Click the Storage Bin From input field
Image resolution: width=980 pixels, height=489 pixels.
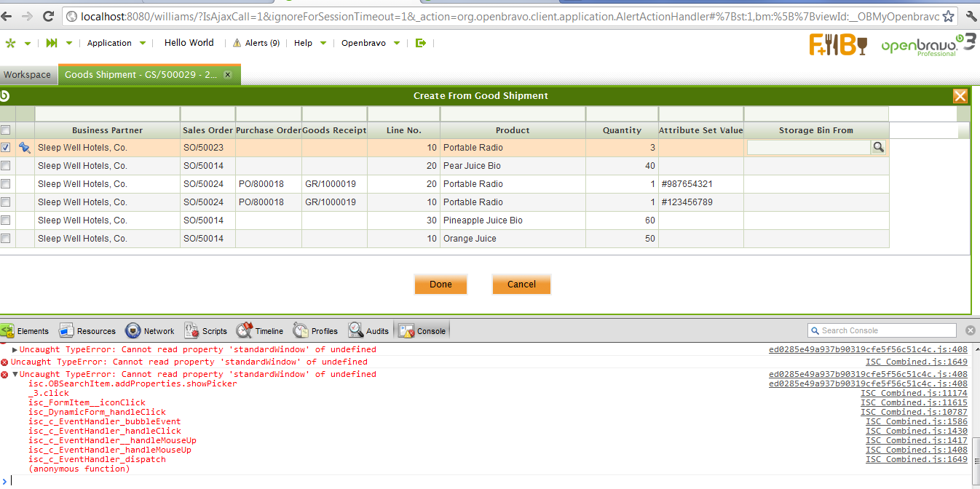coord(808,148)
